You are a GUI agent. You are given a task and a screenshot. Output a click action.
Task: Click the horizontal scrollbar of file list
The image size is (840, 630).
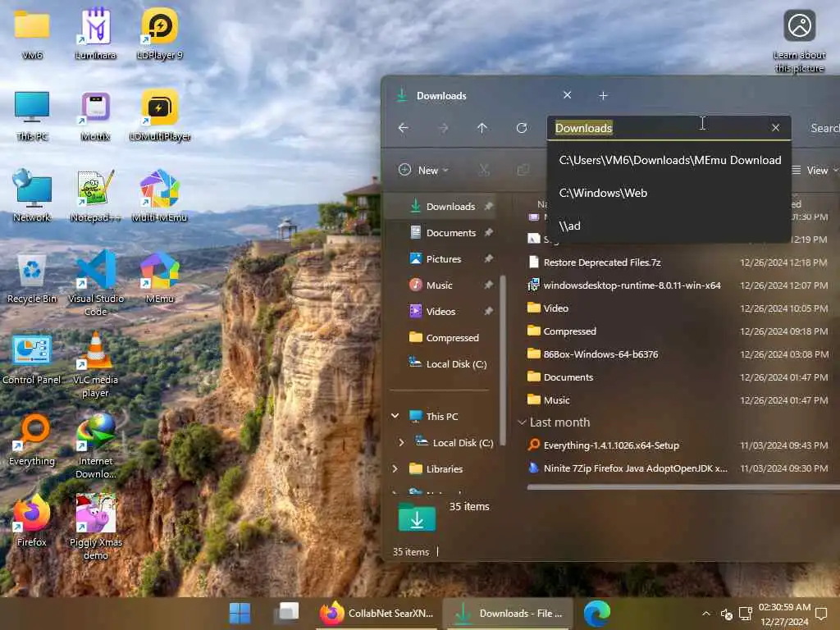682,487
